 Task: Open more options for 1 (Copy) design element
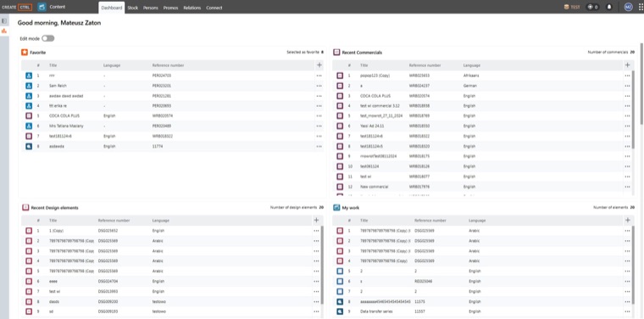click(316, 231)
